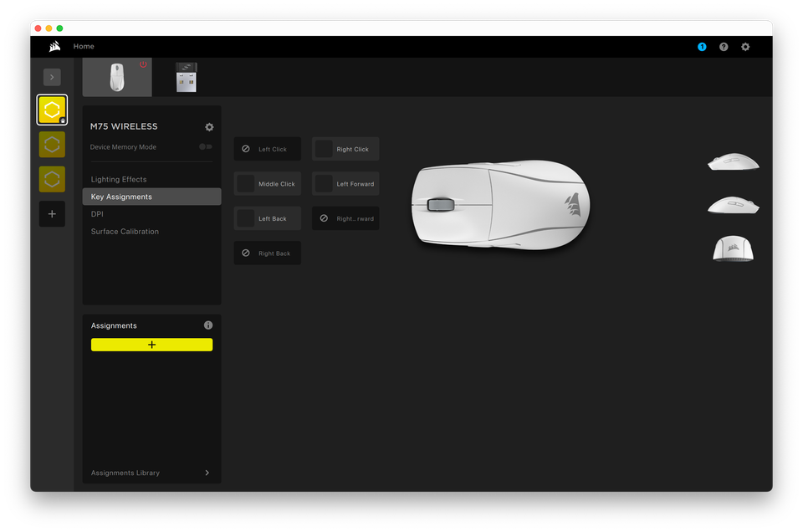Open Surface Calibration section
Viewport: 803px width, 532px height.
151,232
